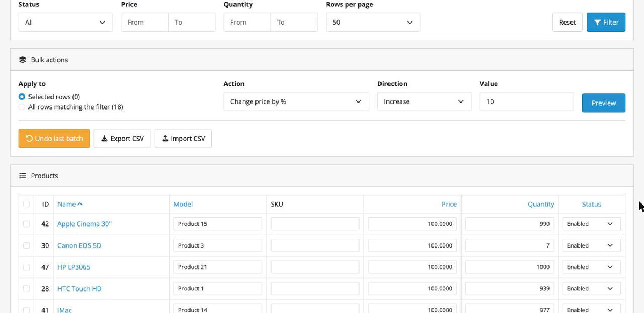This screenshot has height=313, width=644.
Task: Click the blue Filter button
Action: coord(606,23)
